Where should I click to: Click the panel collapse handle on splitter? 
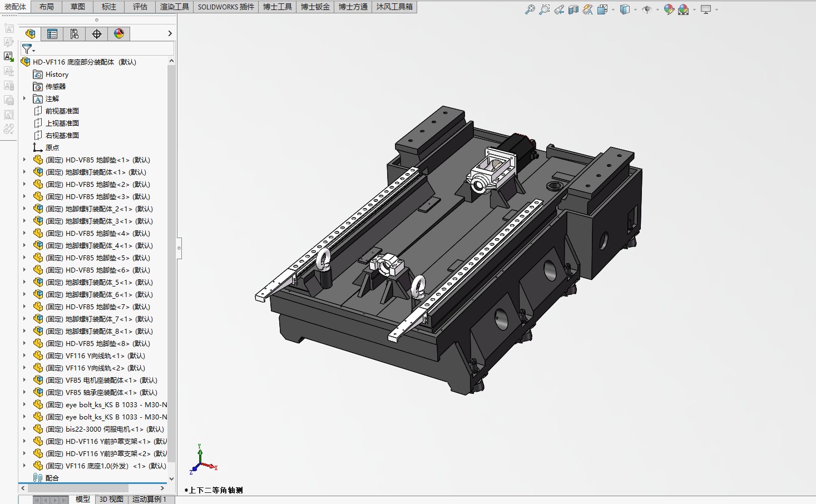[x=179, y=248]
